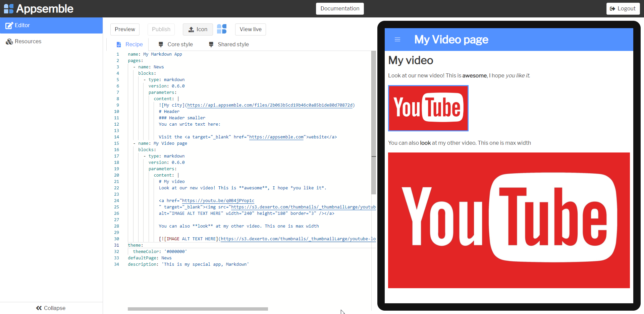Click the large YouTube image in preview

(509, 220)
